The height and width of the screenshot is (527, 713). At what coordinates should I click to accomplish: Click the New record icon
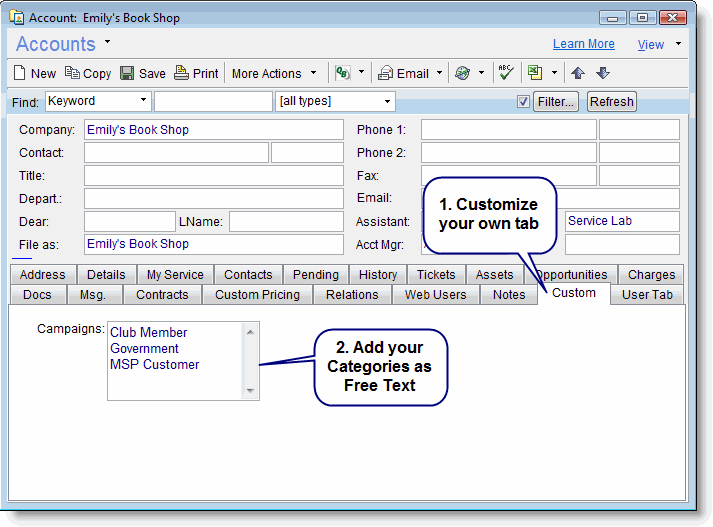coord(19,73)
